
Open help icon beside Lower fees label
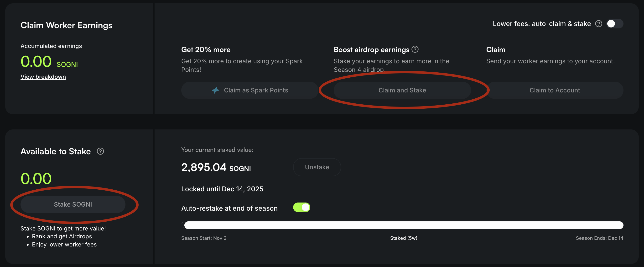[x=598, y=24]
